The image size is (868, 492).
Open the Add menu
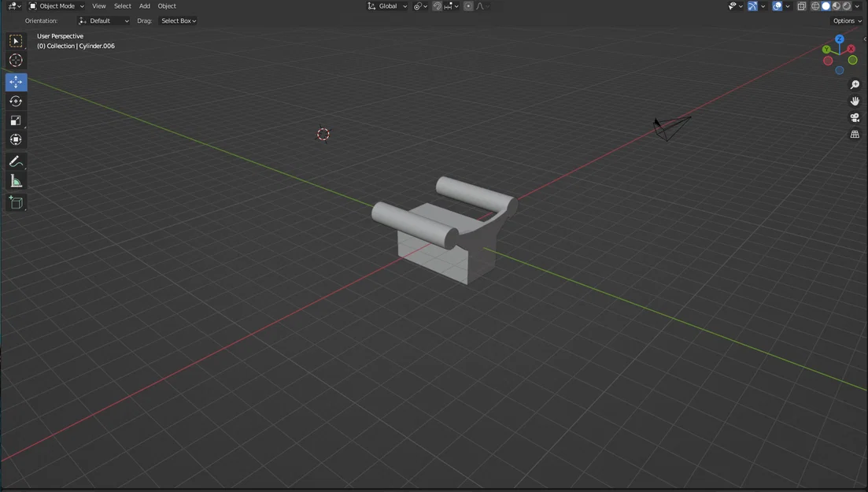144,6
